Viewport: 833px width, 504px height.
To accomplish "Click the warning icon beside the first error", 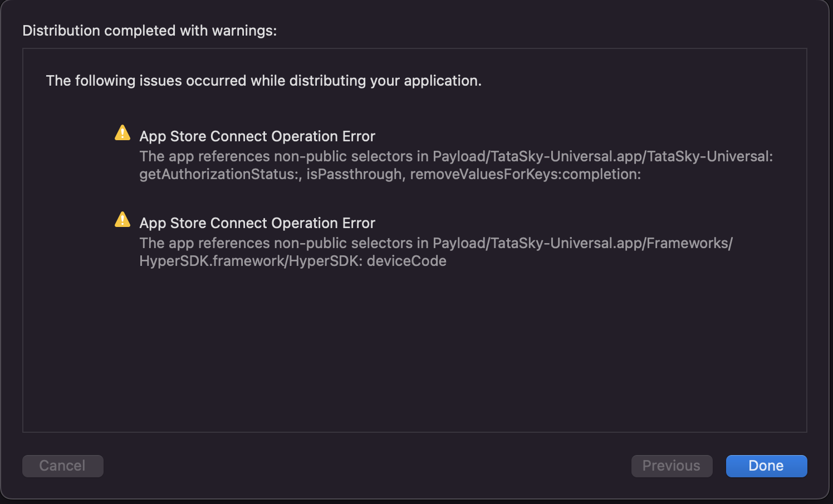I will (122, 133).
